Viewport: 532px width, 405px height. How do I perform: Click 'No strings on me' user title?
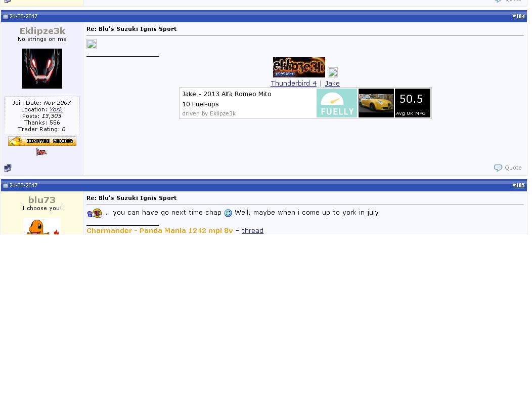coord(42,39)
